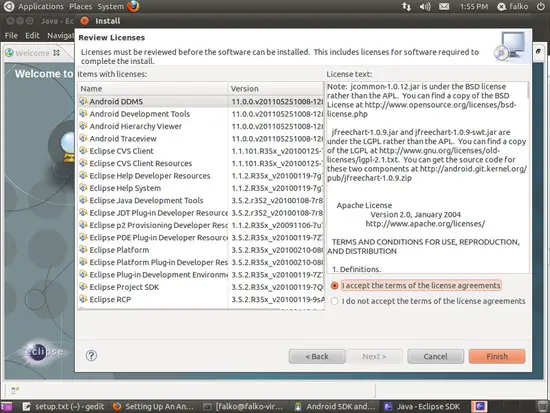Viewport: 550px width, 413px height.
Task: Open the mail envelope indicator
Action: (444, 7)
